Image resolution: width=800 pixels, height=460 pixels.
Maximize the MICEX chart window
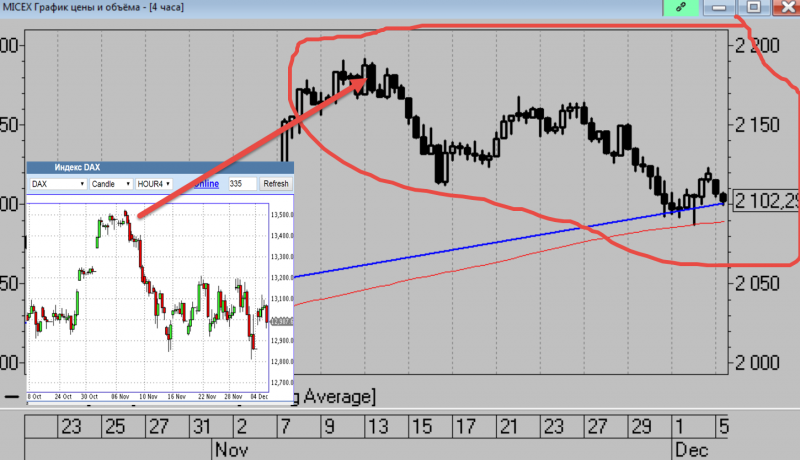pos(752,7)
